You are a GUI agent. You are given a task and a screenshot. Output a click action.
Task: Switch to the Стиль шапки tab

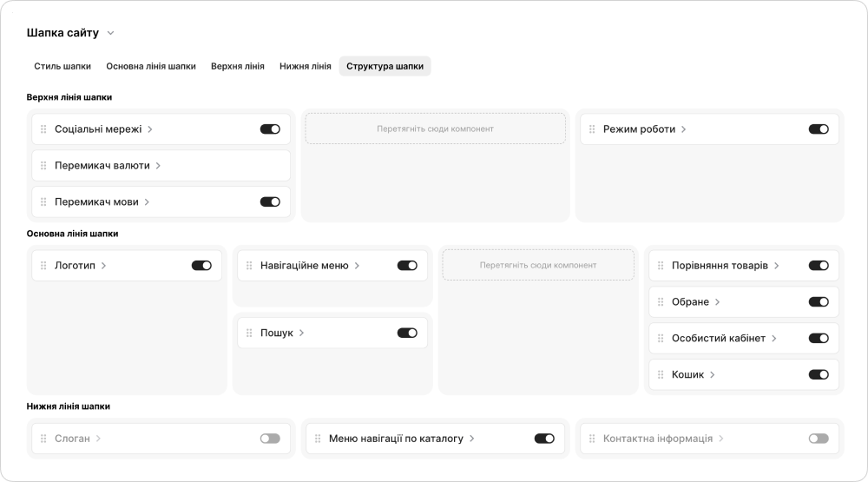coord(62,66)
